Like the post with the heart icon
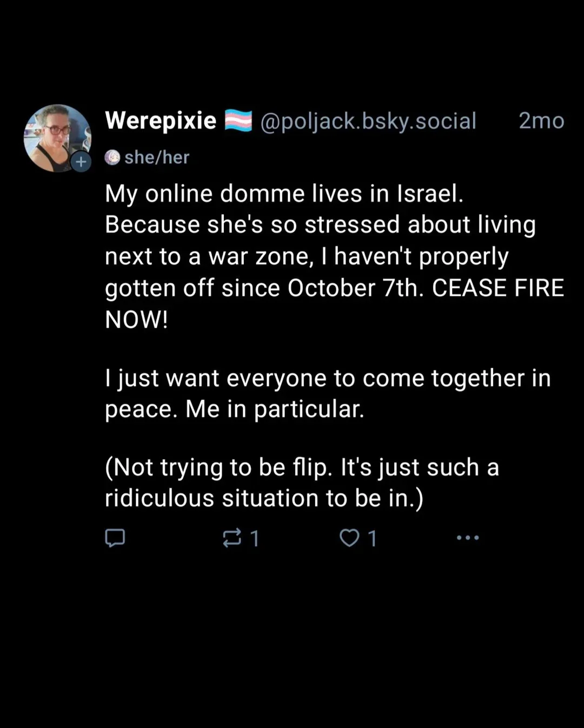This screenshot has width=584, height=728. click(349, 538)
